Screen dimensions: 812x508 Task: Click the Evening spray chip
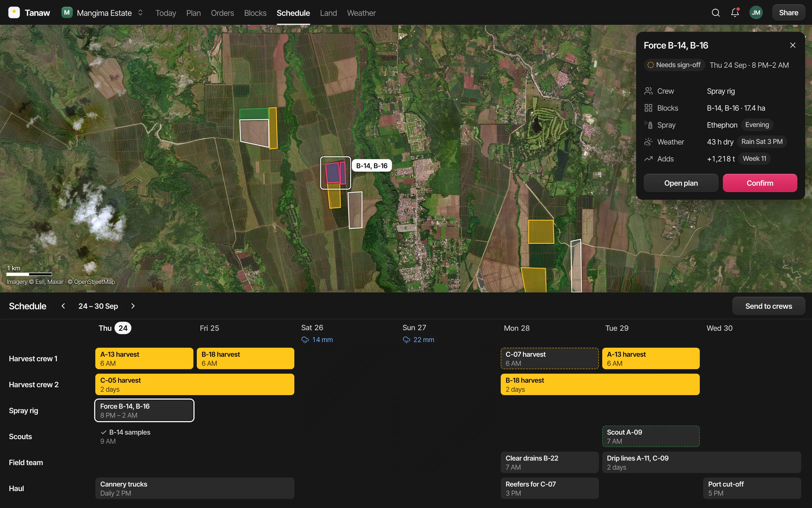[x=757, y=125]
